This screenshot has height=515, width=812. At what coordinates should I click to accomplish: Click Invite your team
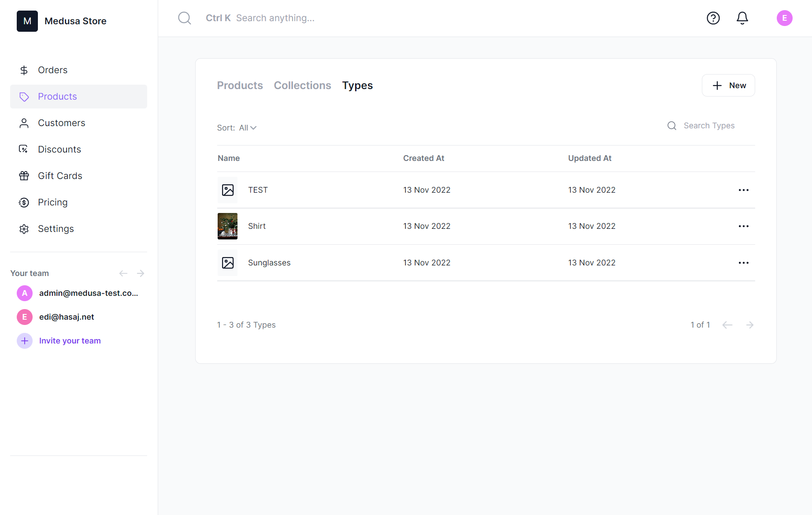70,340
